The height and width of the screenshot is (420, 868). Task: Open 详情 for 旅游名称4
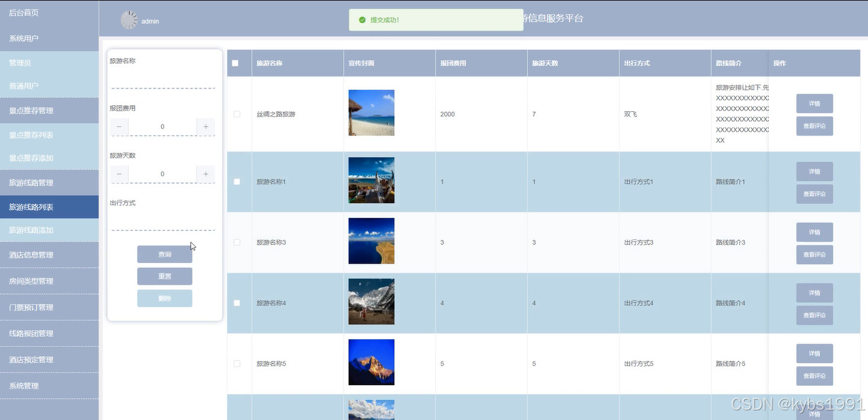pyautogui.click(x=815, y=293)
